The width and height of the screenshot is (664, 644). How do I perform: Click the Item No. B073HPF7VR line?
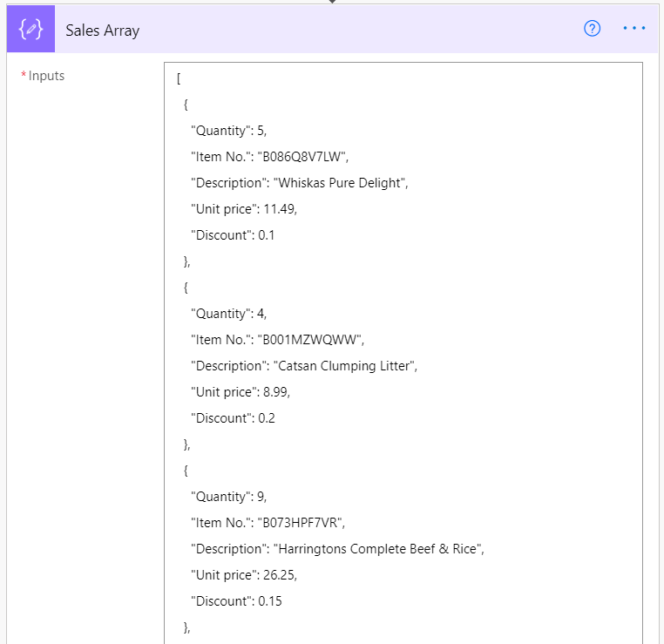tap(268, 523)
